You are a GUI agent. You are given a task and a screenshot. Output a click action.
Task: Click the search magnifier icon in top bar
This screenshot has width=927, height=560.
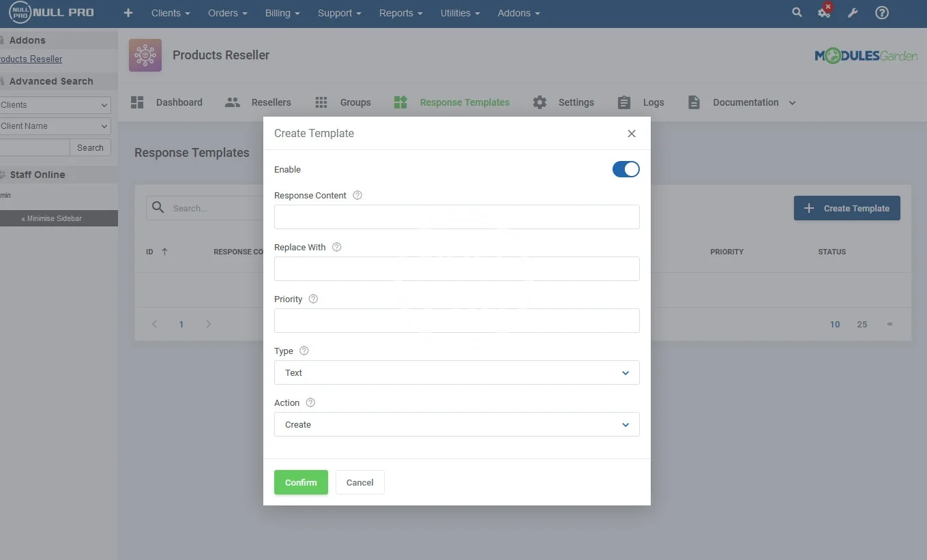[797, 12]
